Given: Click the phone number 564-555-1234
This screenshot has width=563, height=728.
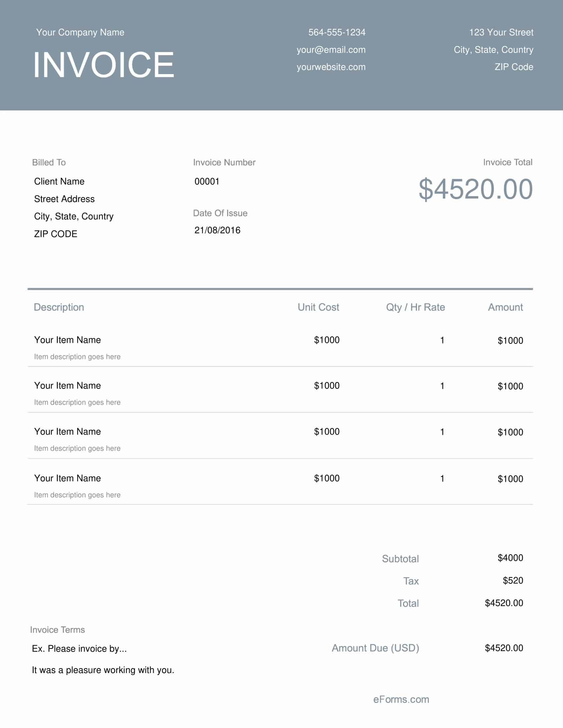Looking at the screenshot, I should coord(337,32).
